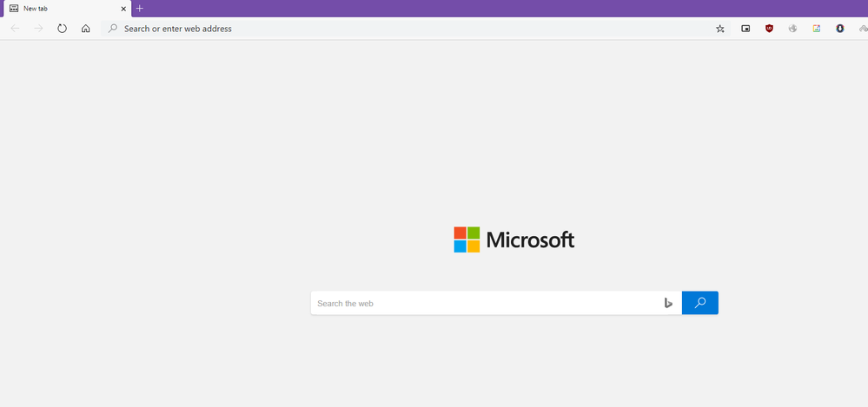Open the picture-in-picture extension
The image size is (868, 407).
(x=745, y=29)
